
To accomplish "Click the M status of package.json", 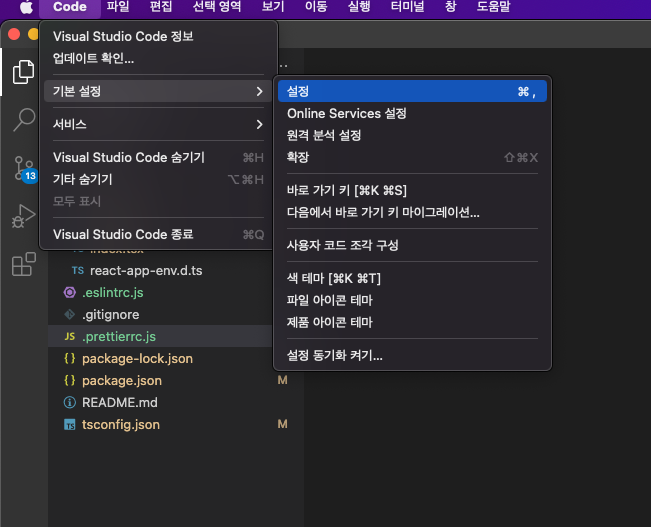I will tap(282, 380).
